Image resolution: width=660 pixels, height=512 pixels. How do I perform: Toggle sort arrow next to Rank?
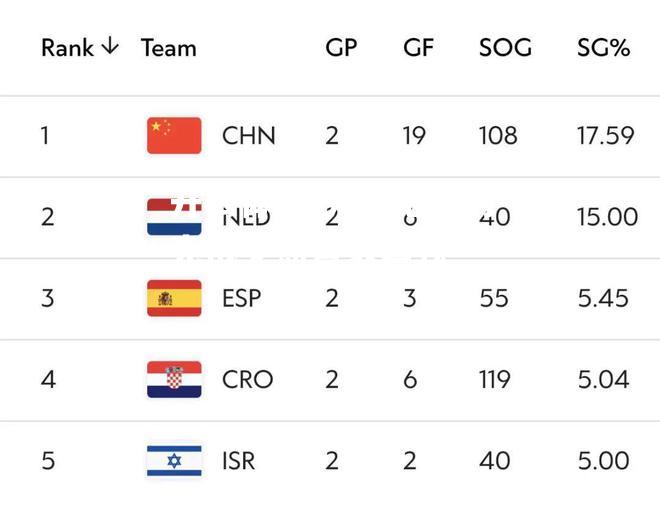pyautogui.click(x=110, y=45)
